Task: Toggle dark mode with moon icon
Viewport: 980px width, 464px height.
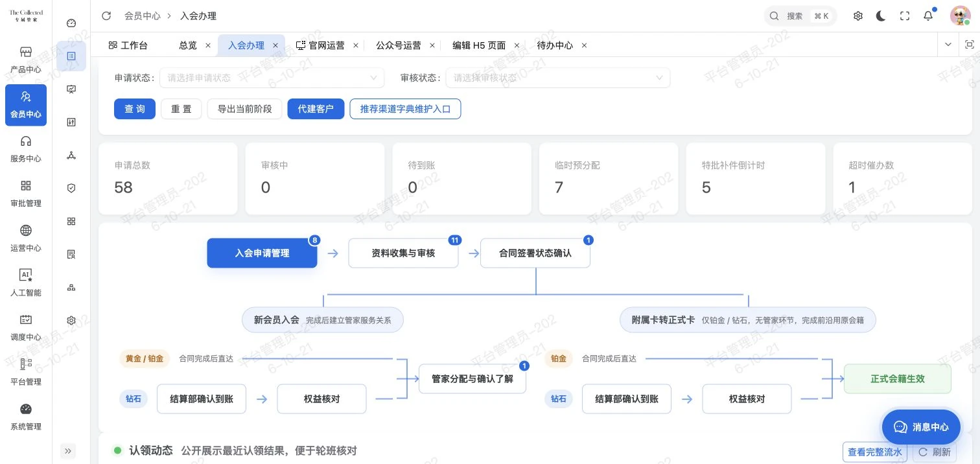Action: tap(881, 16)
